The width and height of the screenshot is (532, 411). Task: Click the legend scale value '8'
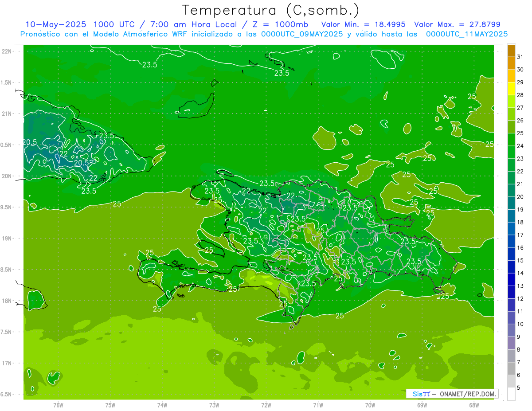(x=519, y=350)
